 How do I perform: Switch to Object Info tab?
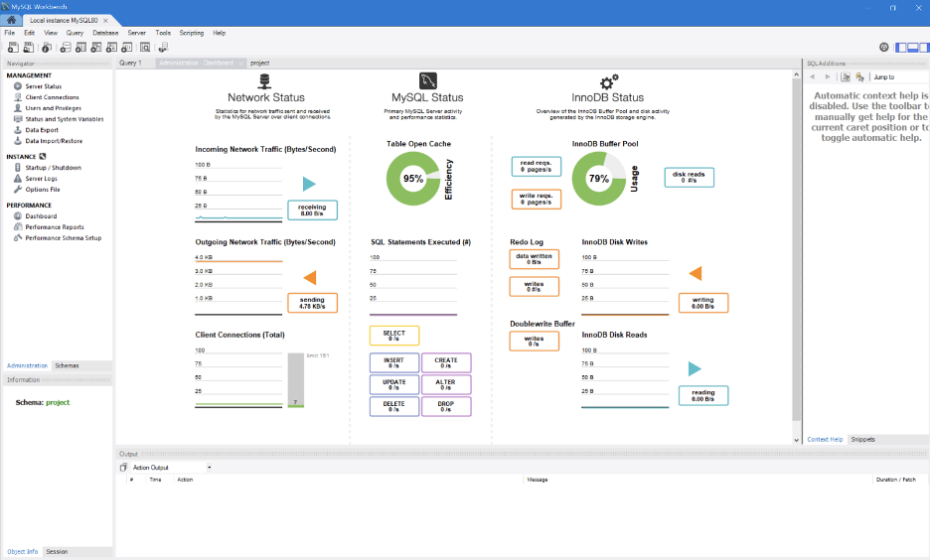23,552
